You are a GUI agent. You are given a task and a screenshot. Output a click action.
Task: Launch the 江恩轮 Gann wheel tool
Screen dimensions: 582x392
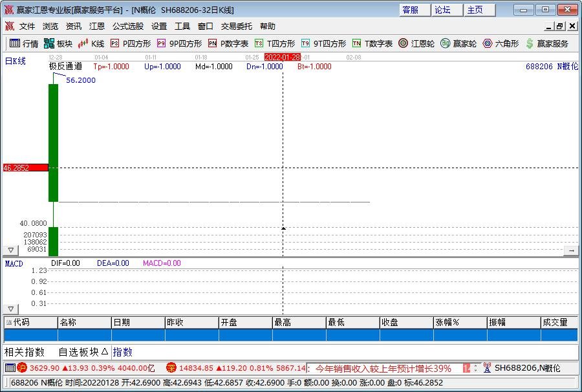pos(416,43)
